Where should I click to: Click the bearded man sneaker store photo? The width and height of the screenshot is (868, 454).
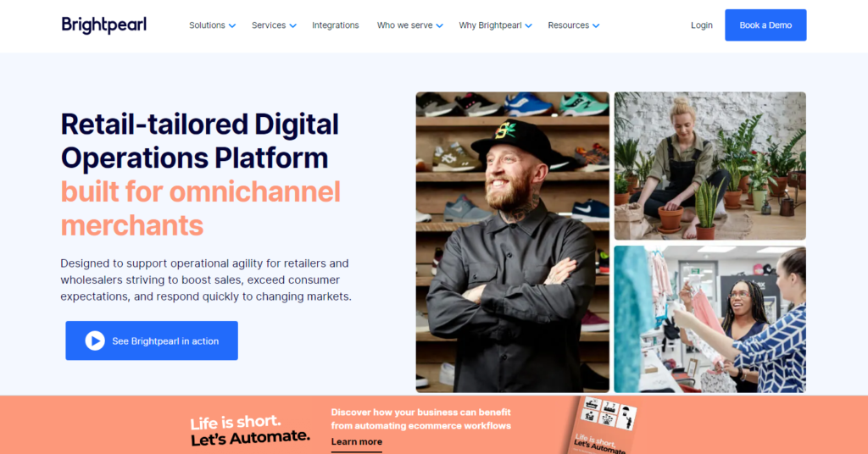(x=513, y=242)
